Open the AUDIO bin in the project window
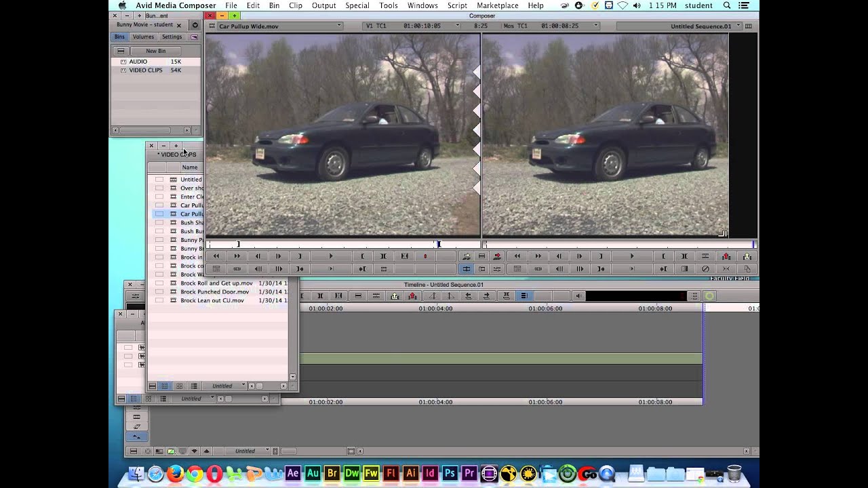This screenshot has height=488, width=868. coord(138,62)
